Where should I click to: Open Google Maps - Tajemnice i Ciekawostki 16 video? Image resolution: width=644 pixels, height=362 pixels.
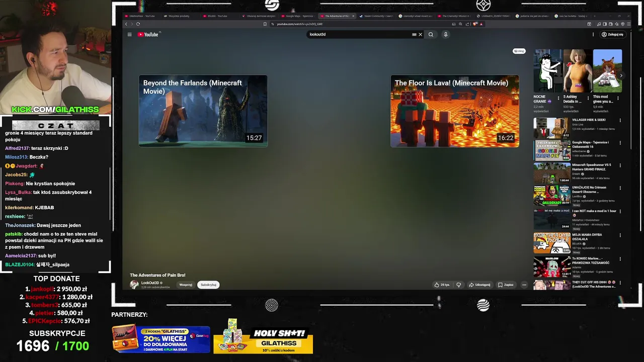coord(552,151)
